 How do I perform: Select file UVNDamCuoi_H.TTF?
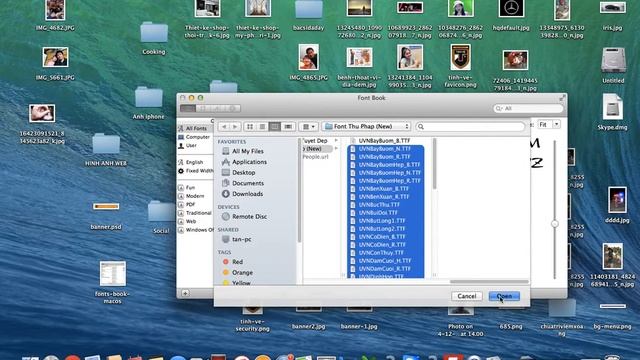tap(386, 260)
